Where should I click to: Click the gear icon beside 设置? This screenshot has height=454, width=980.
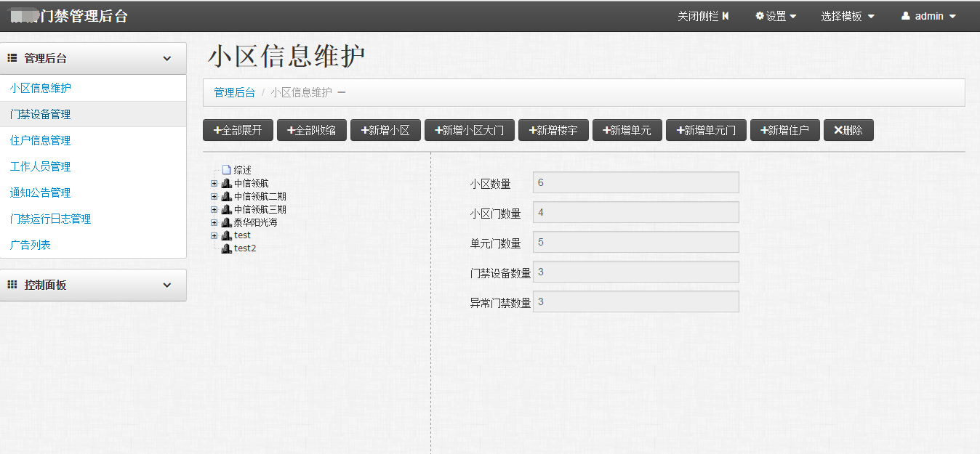tap(759, 15)
